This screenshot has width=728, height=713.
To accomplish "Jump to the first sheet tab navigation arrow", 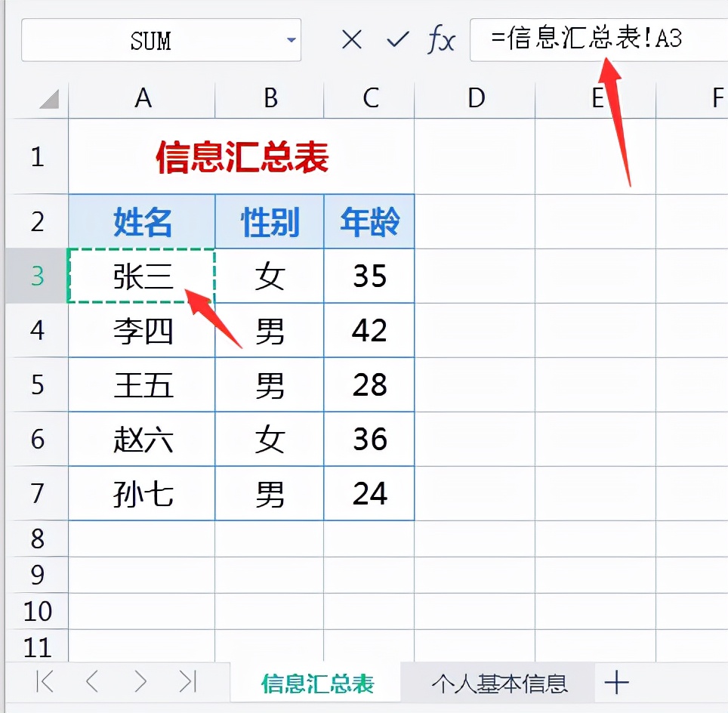I will [44, 682].
